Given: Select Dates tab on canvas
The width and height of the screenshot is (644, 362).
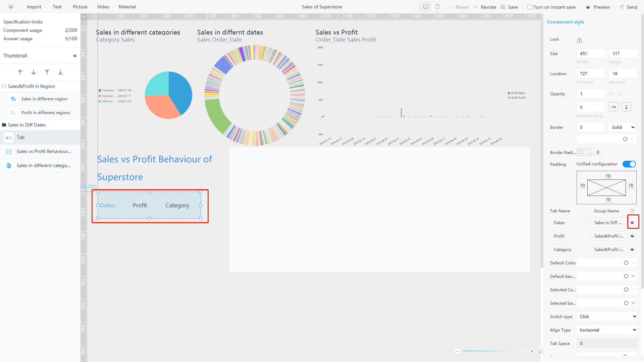Looking at the screenshot, I should [108, 205].
